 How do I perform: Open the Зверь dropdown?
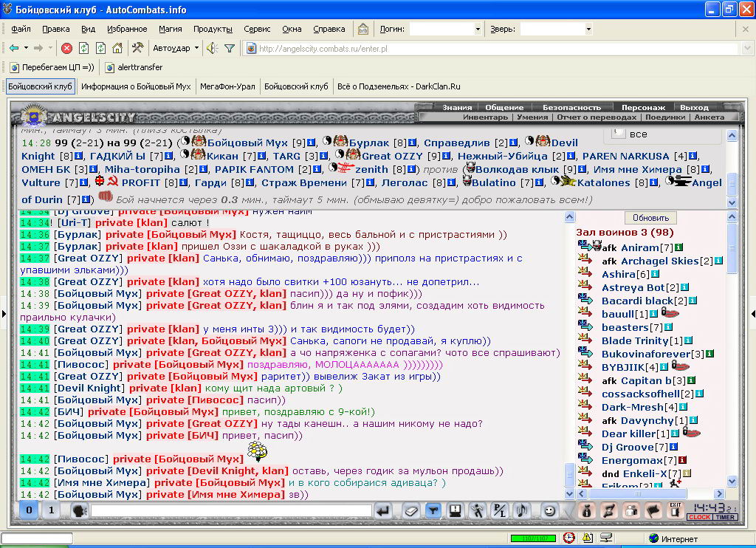588,29
